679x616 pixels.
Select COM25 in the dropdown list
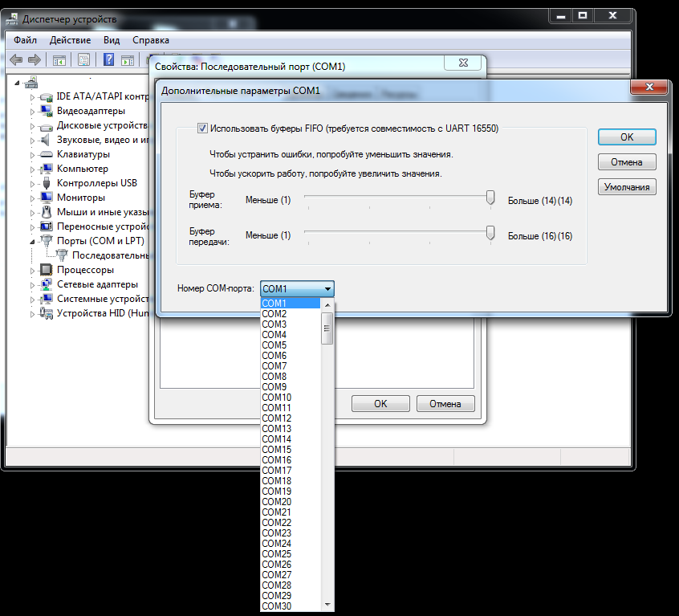coord(291,554)
